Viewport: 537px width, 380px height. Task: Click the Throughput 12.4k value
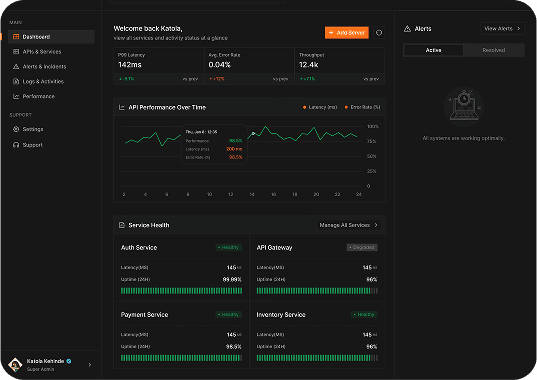point(309,65)
